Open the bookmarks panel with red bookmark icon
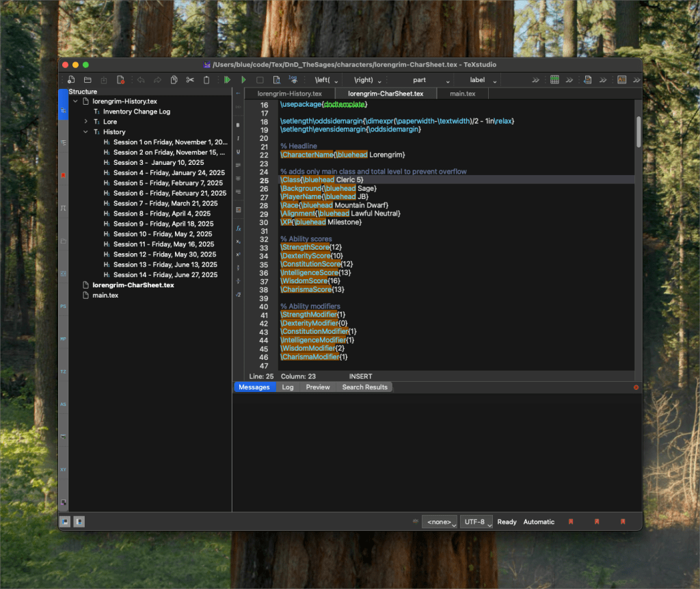This screenshot has height=589, width=700. click(x=64, y=176)
